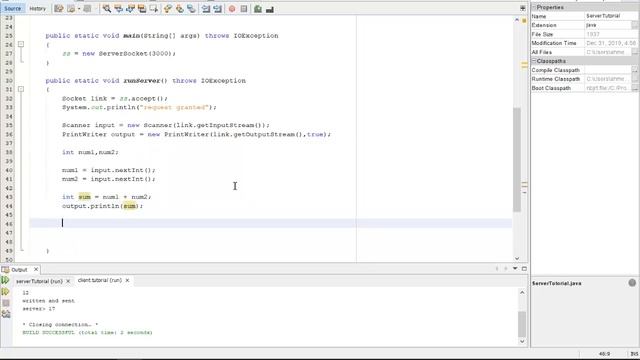The width and height of the screenshot is (640, 360).
Task: Collapse the main method code fold
Action: coord(21,44)
